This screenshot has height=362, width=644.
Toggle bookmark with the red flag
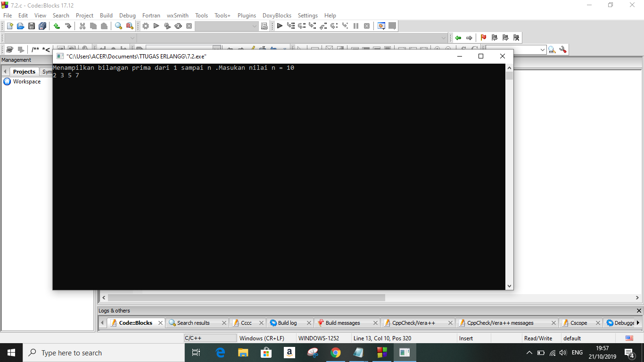coord(483,38)
